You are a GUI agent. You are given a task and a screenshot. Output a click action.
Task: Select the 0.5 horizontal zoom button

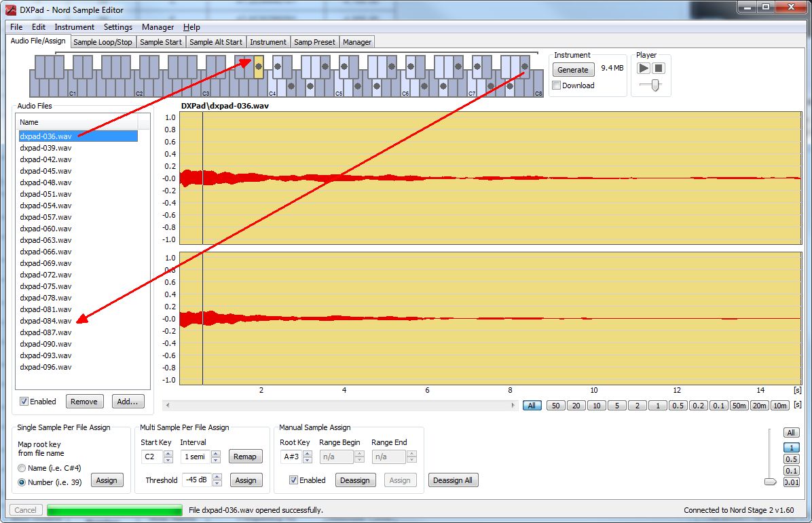tap(678, 406)
